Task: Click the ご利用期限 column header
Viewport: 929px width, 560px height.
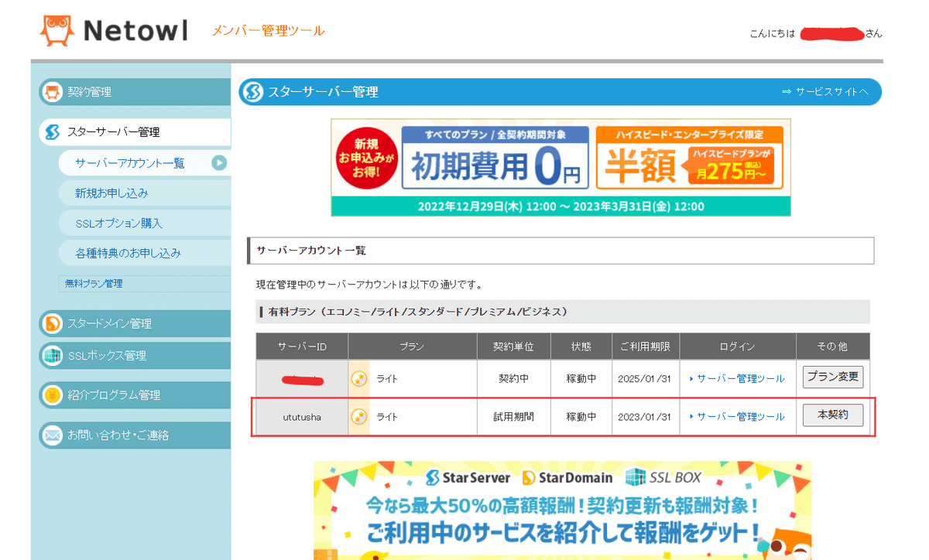Action: tap(646, 346)
